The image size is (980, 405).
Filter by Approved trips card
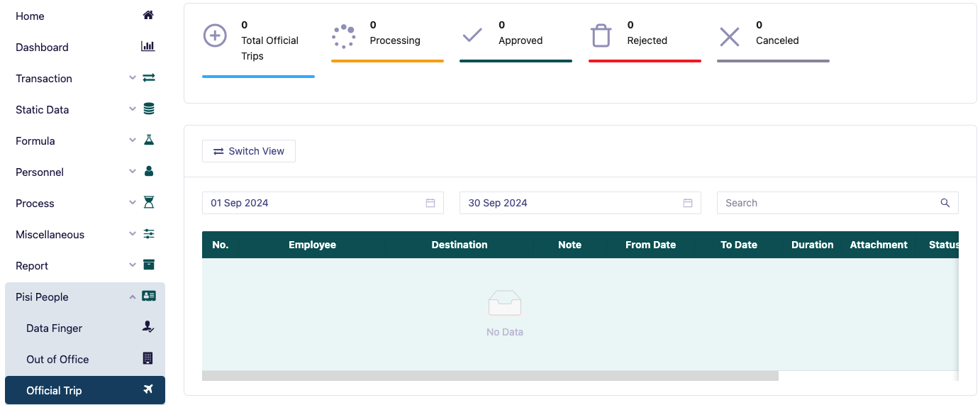point(515,40)
